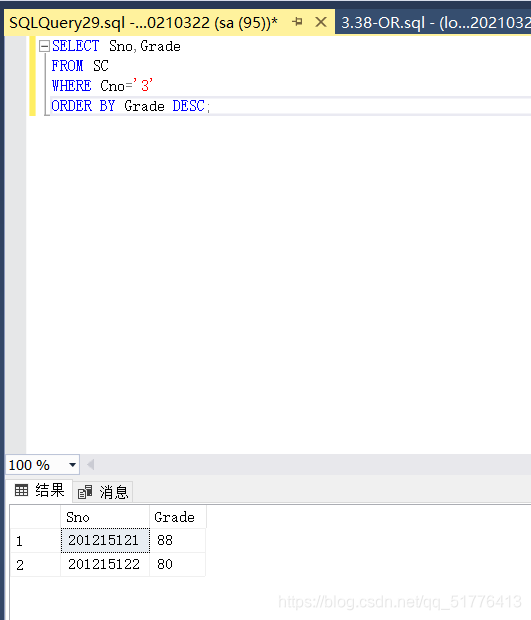Click the SELECT keyword in editor
The image size is (531, 620).
[75, 46]
